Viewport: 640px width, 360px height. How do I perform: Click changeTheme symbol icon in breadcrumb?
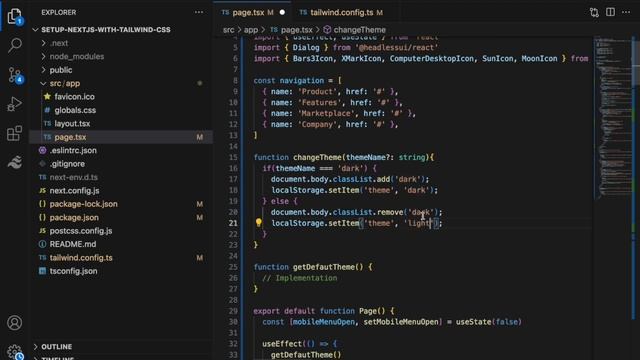(x=327, y=30)
